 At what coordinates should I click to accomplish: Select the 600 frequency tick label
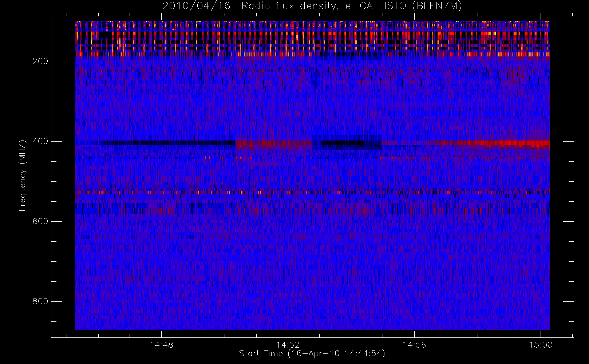(x=40, y=221)
